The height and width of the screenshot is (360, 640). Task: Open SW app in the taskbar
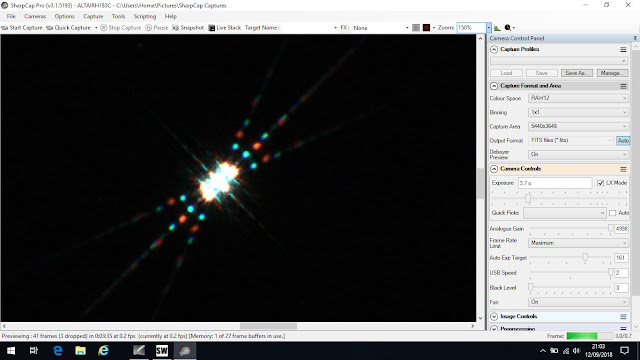coord(162,351)
